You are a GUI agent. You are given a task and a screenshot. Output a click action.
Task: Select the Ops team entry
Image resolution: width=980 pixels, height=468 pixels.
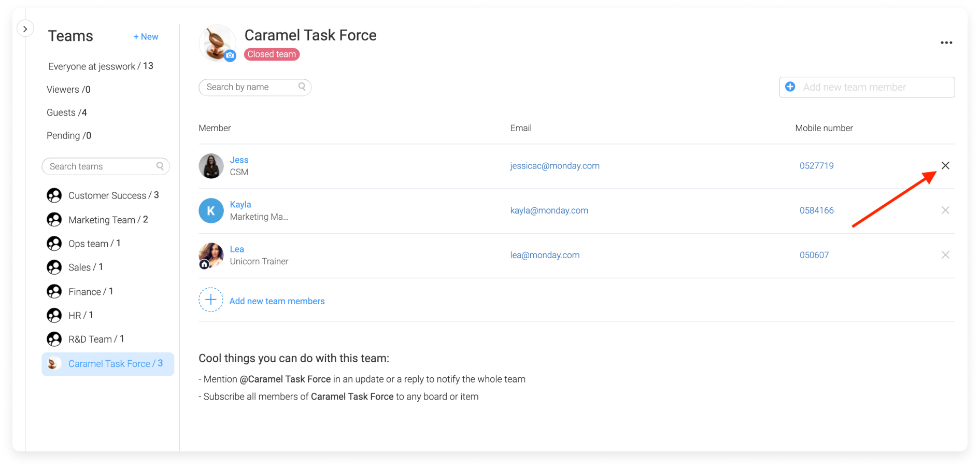pos(94,244)
